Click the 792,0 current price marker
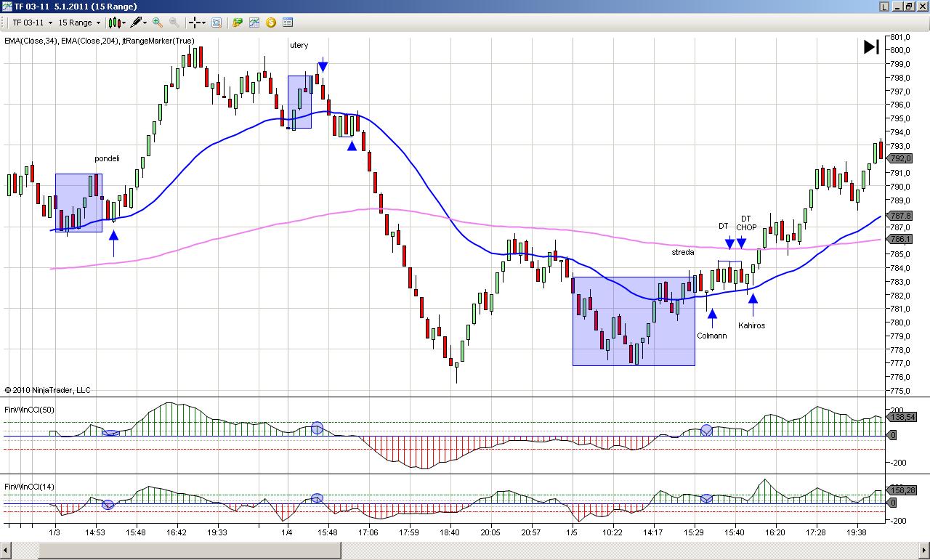The image size is (930, 560). click(901, 158)
